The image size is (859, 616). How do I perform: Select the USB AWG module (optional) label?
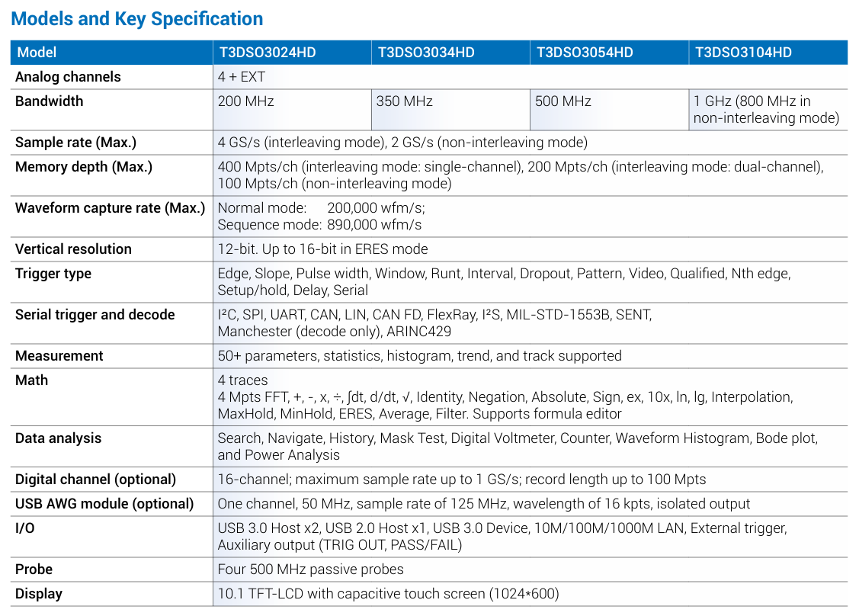[x=104, y=504]
